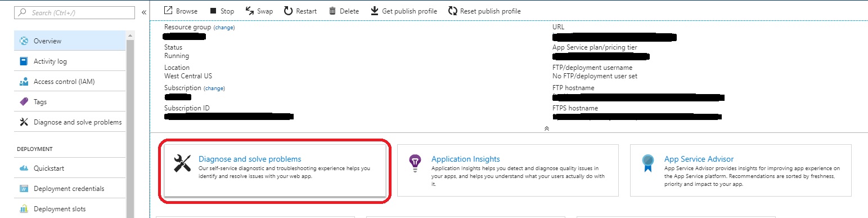868x218 pixels.
Task: Click the Browse toolbar icon
Action: click(168, 11)
